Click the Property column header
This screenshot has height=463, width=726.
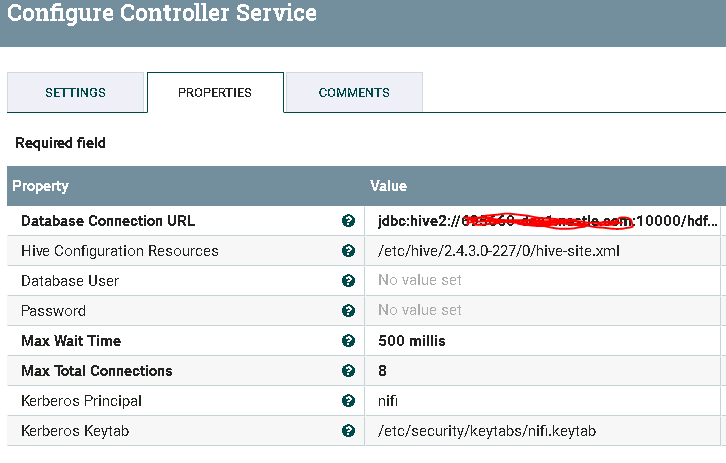tap(40, 186)
